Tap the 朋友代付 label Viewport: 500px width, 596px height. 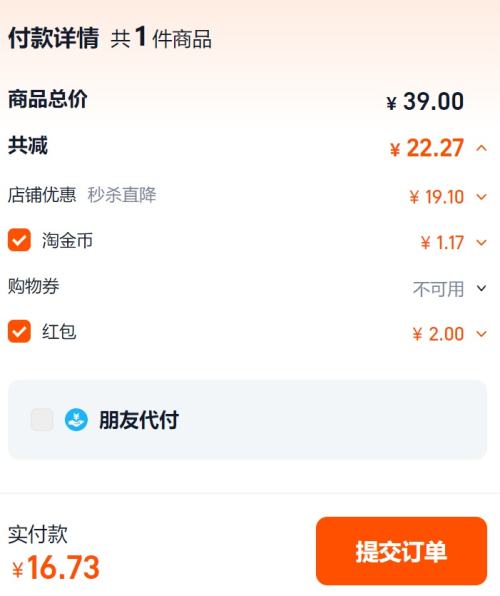point(139,420)
